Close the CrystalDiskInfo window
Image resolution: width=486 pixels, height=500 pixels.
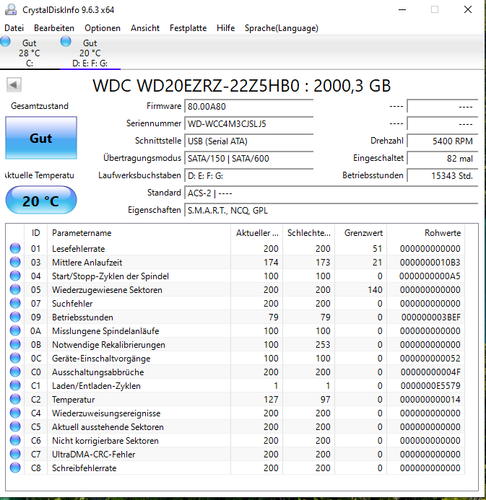(468, 9)
